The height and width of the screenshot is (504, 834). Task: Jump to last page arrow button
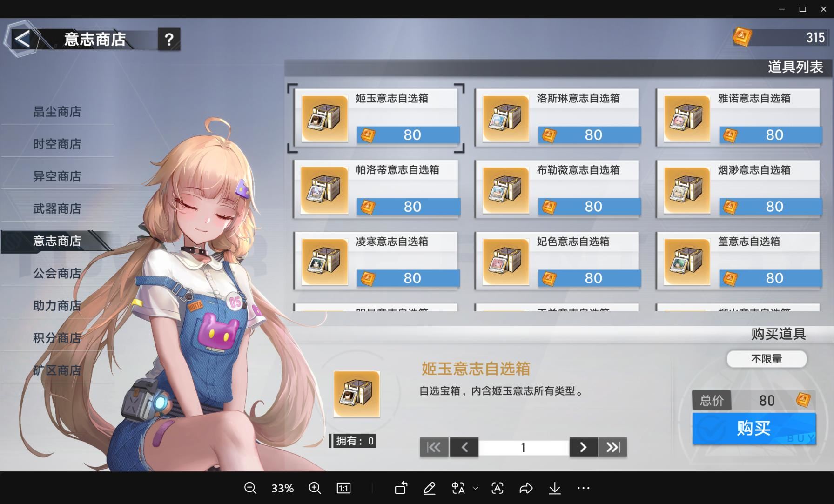tap(612, 447)
